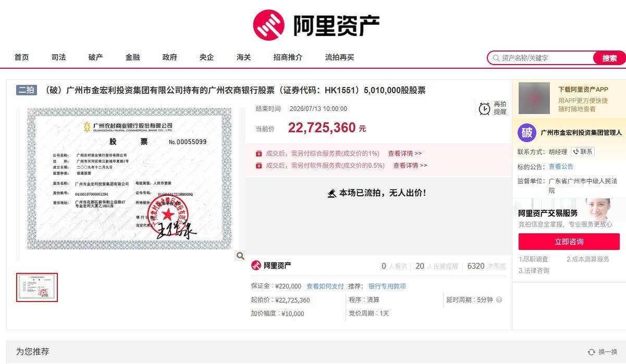This screenshot has width=626, height=364.
Task: Open 查看详情 for 软件服务费
Action: [410, 166]
